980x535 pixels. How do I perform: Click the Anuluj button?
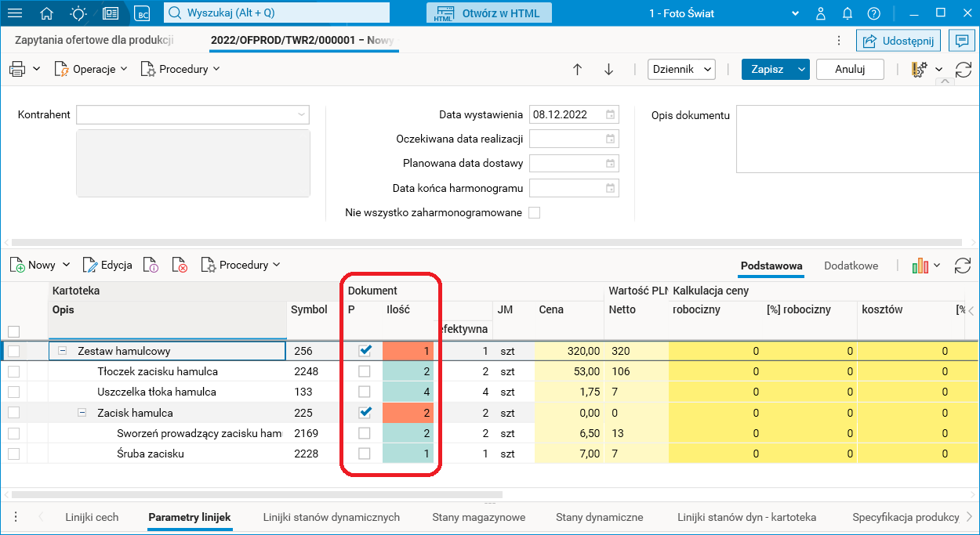(x=850, y=69)
